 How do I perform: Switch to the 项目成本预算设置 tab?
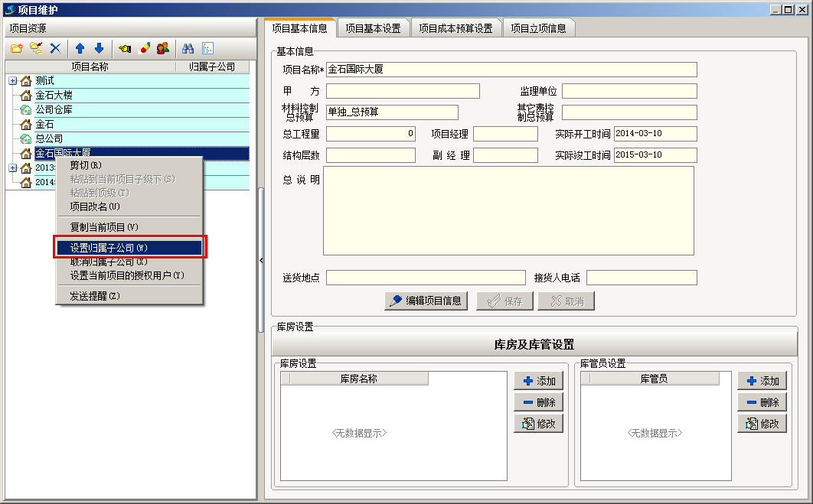457,27
